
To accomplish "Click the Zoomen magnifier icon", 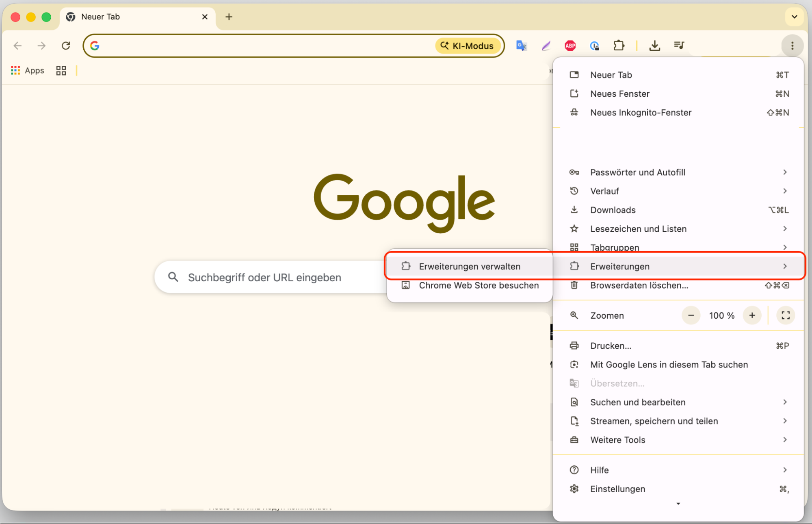I will coord(574,315).
